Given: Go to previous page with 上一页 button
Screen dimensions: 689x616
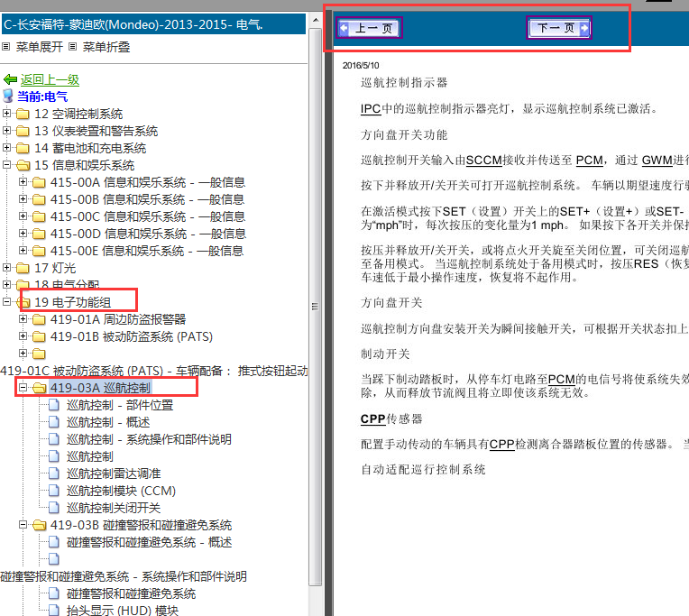Looking at the screenshot, I should tap(369, 28).
